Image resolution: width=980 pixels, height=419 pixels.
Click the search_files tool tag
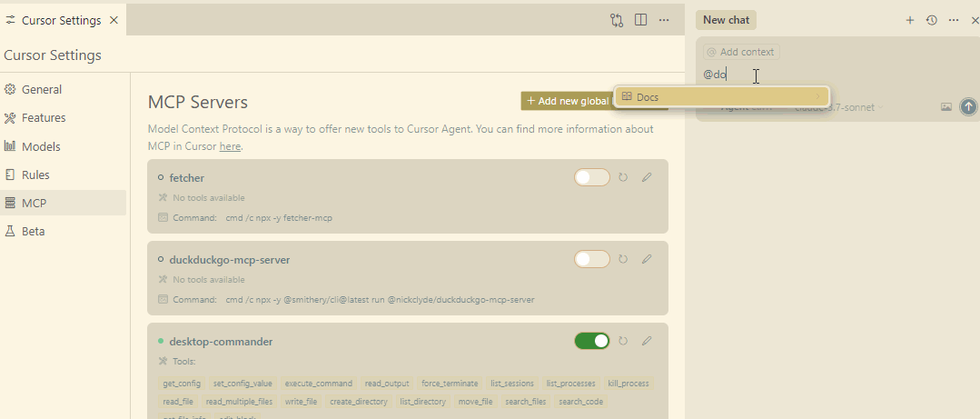click(526, 402)
